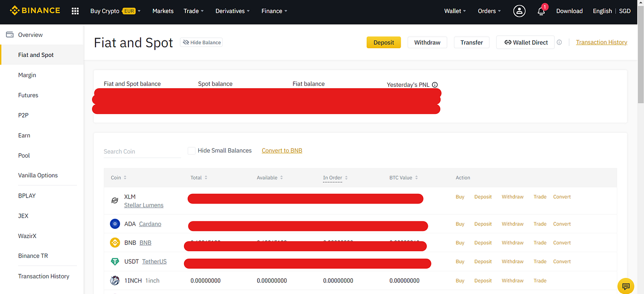Open the Transaction History link at top right
The height and width of the screenshot is (294, 644).
coord(602,42)
